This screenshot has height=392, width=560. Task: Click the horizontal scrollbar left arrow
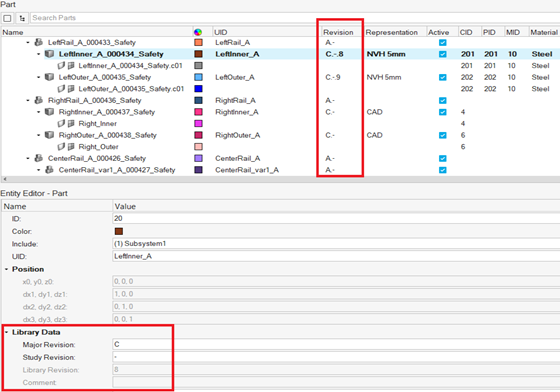pos(5,179)
